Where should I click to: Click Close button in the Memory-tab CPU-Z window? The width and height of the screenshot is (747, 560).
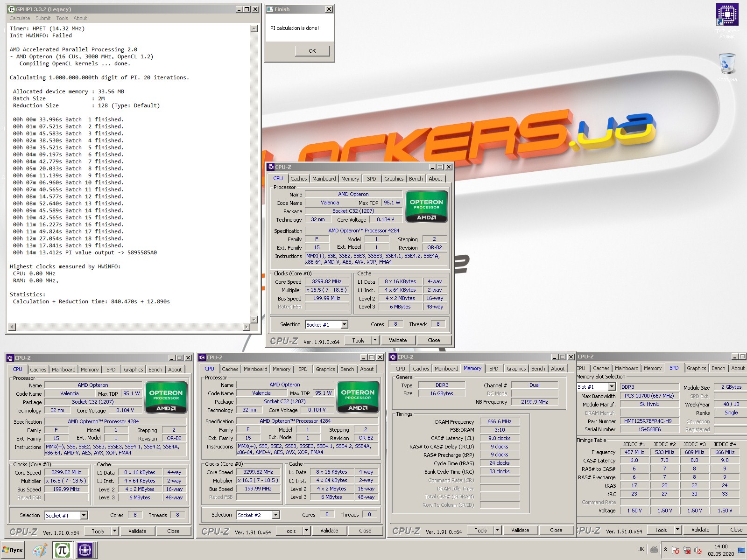click(x=556, y=530)
